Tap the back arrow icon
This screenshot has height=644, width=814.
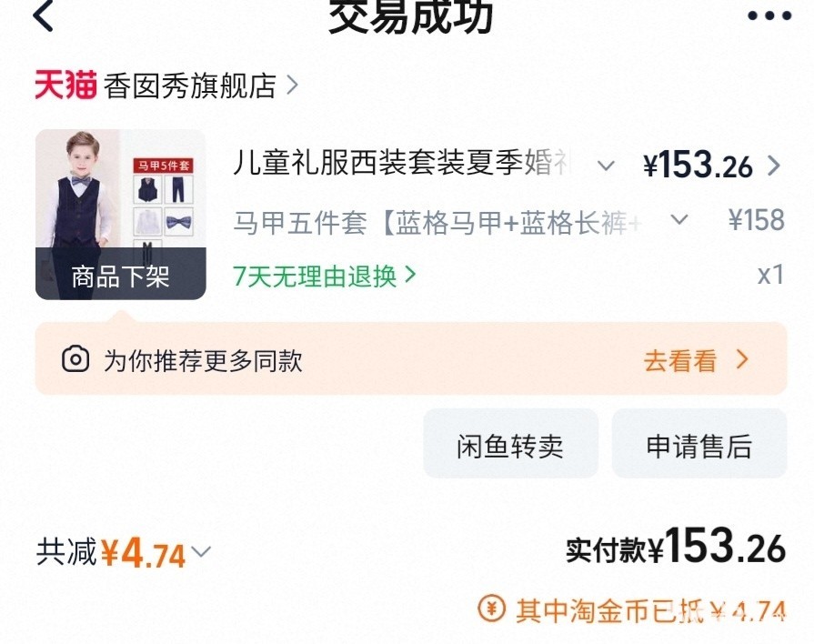pos(43,15)
